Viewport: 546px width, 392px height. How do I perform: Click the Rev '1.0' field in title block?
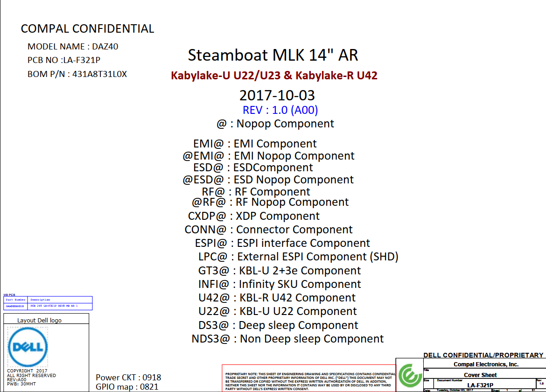coord(541,383)
